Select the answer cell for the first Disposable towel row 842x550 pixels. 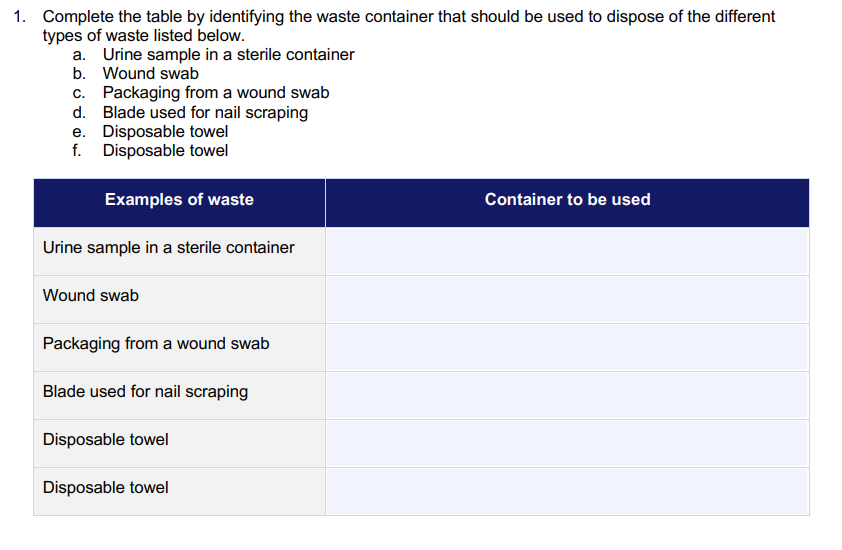(567, 444)
